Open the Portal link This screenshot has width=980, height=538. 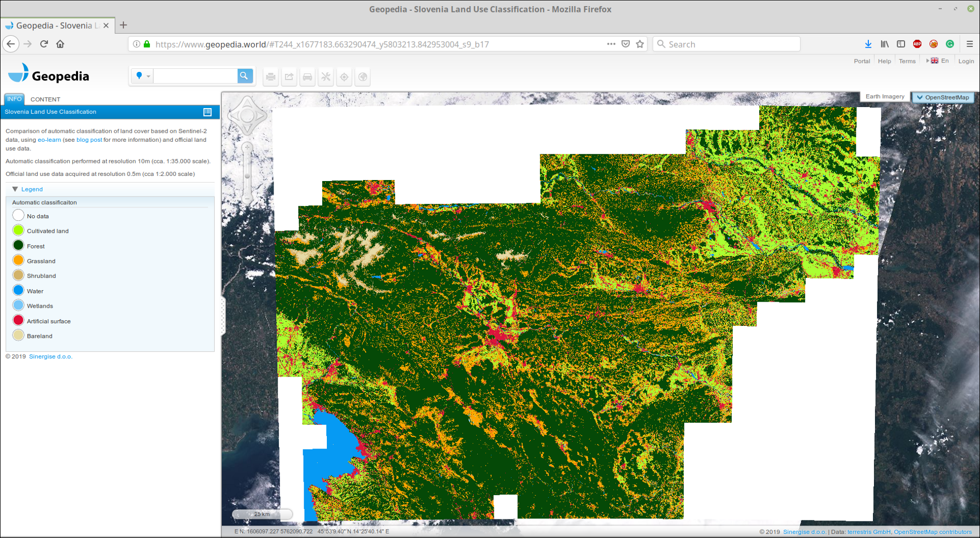click(x=862, y=61)
